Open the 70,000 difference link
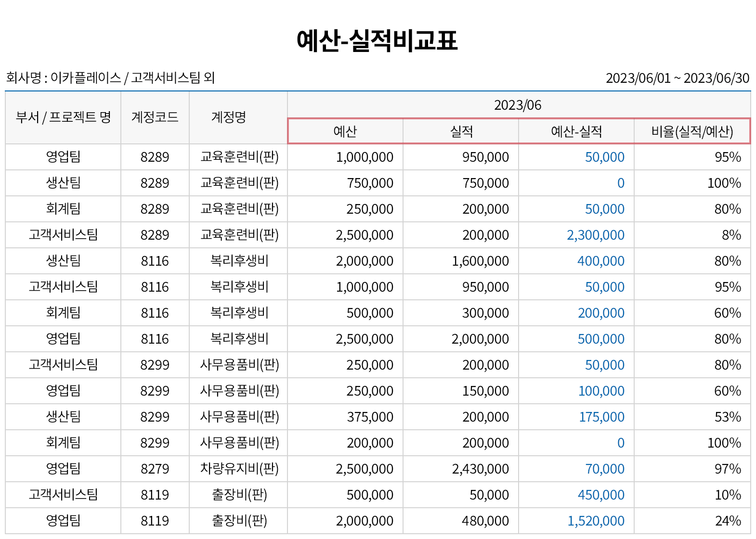This screenshot has height=539, width=756. coord(605,469)
